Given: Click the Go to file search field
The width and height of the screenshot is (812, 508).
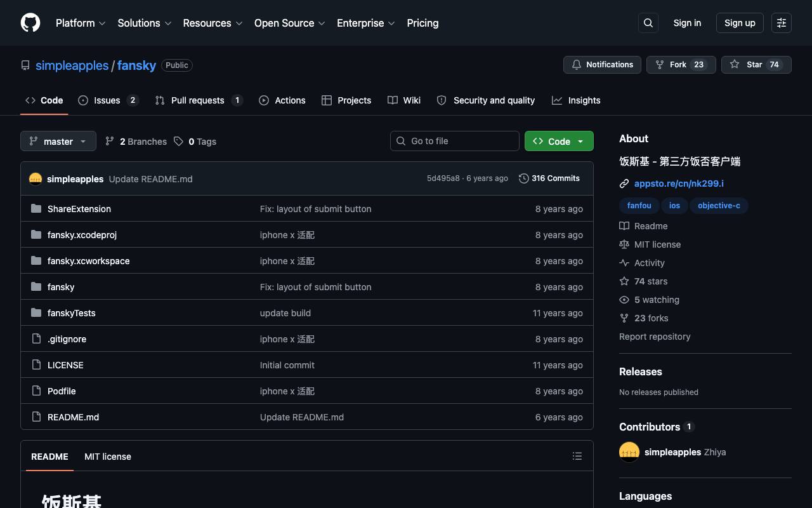Looking at the screenshot, I should (x=455, y=141).
